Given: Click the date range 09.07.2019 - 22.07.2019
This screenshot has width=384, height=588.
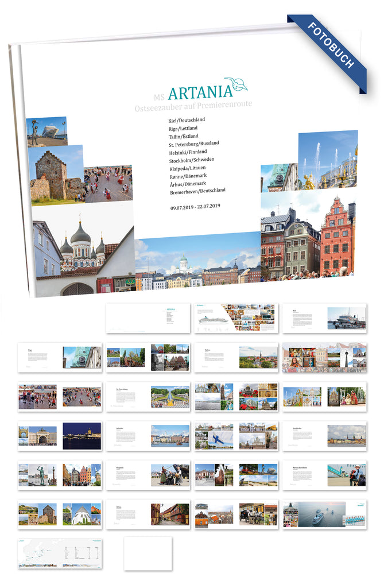Looking at the screenshot, I should tap(195, 206).
